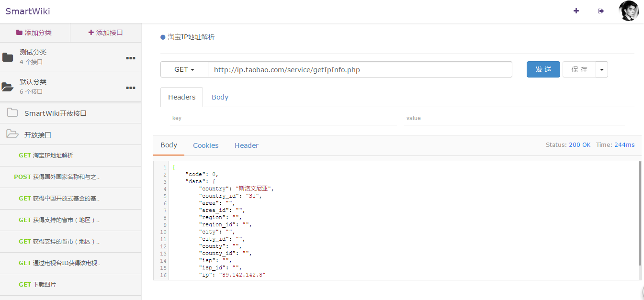Click 添加接口 to add an interface

(106, 33)
